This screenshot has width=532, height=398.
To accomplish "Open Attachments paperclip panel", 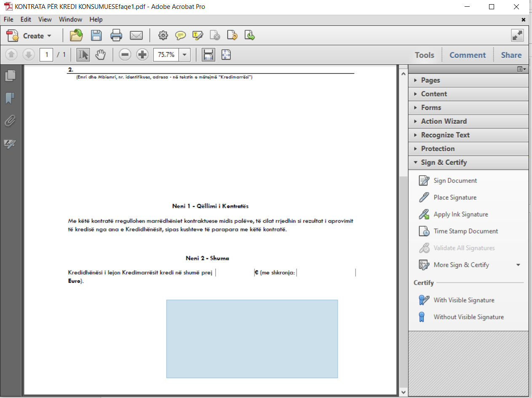I will coord(10,121).
